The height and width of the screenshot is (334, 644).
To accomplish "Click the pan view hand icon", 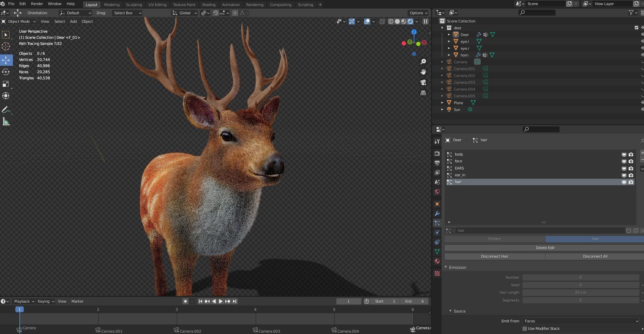I will pyautogui.click(x=423, y=72).
